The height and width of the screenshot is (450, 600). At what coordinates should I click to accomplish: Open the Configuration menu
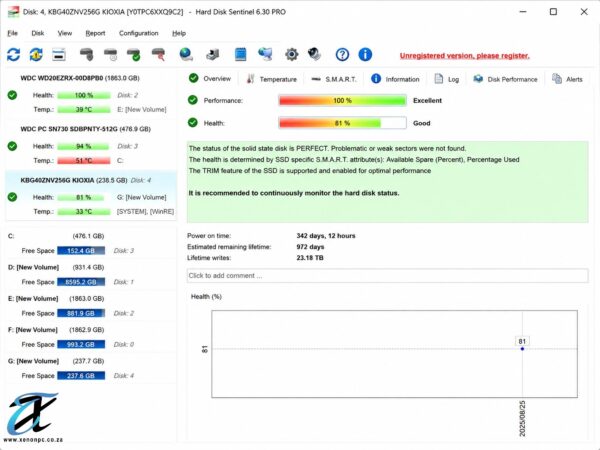(x=139, y=33)
